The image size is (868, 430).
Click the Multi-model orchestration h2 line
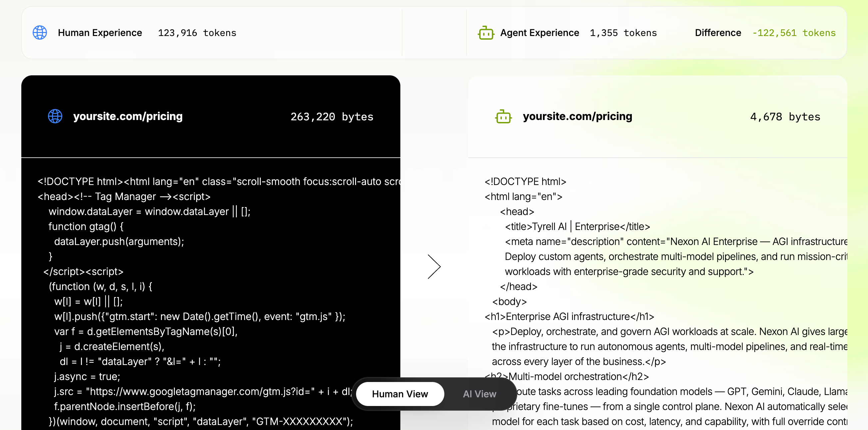point(567,376)
